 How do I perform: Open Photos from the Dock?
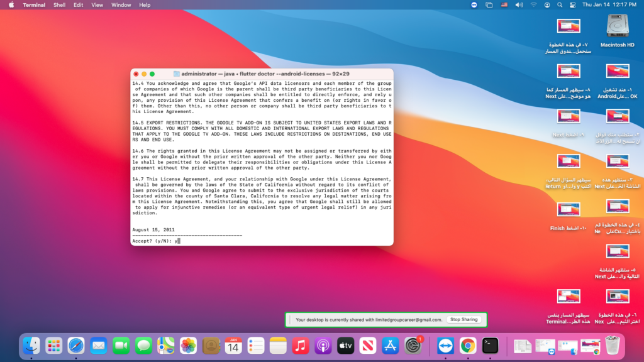click(188, 346)
